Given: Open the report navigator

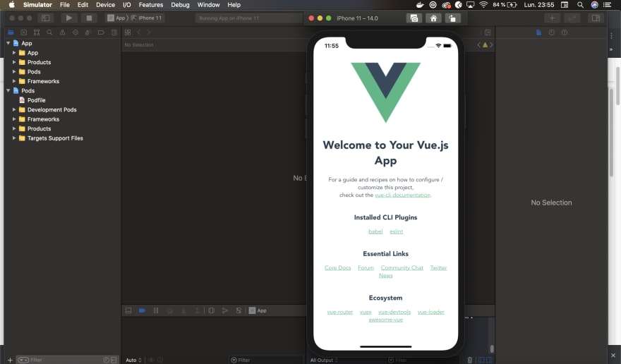Looking at the screenshot, I should tap(114, 32).
